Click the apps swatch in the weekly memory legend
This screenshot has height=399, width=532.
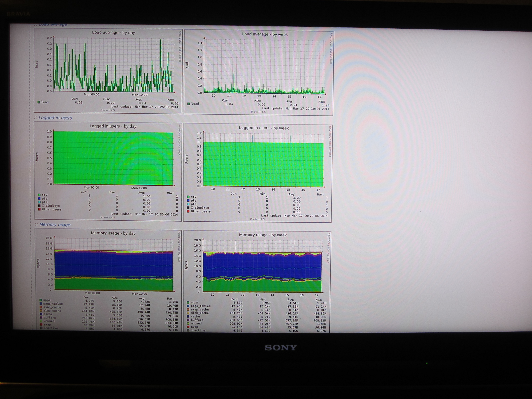pyautogui.click(x=188, y=302)
